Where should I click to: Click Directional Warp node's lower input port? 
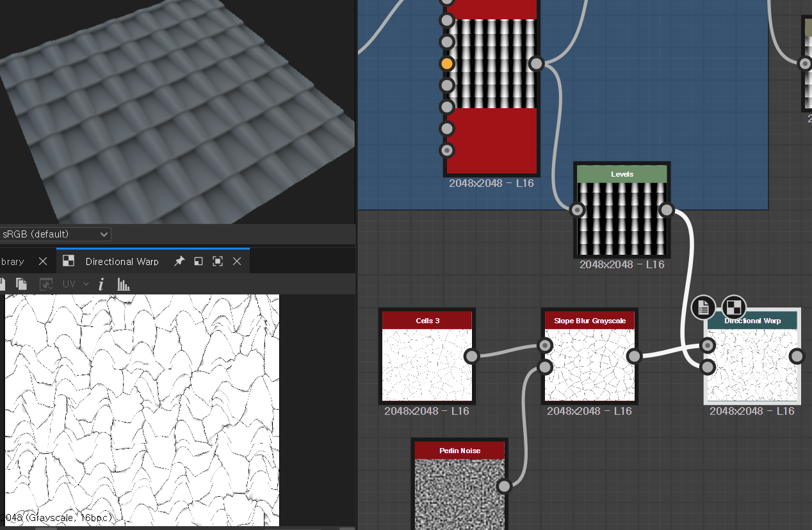[x=708, y=367]
